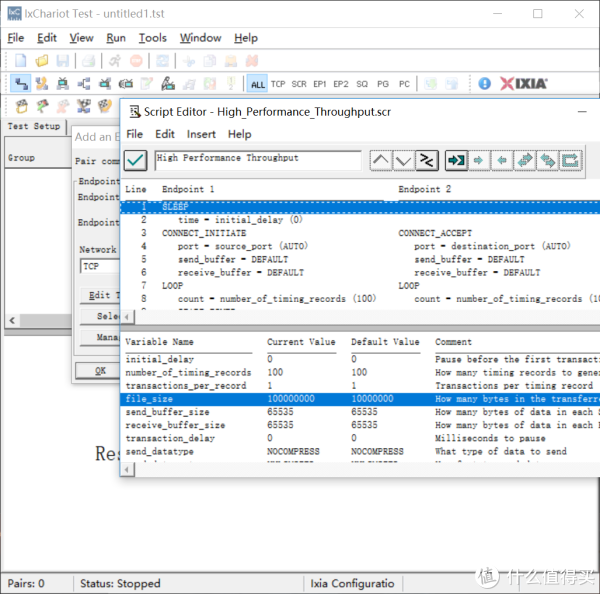
Task: Click the IXIA logo
Action: 523,83
